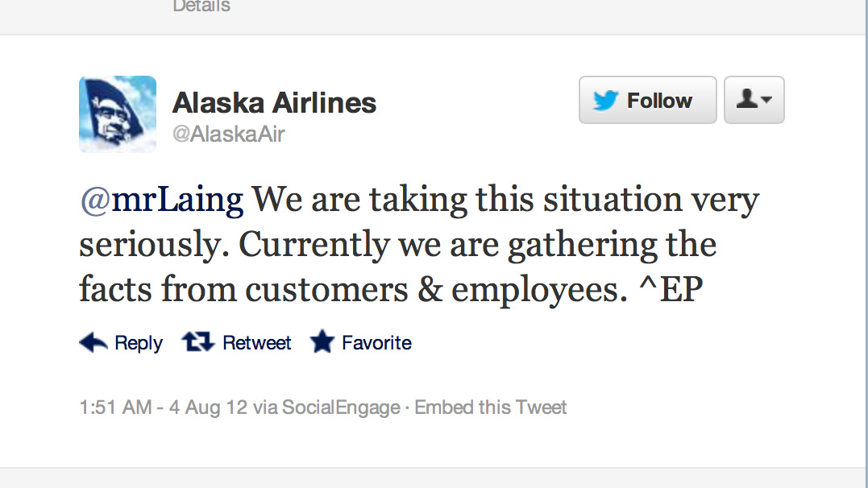Screen dimensions: 868x488
Task: Click the Details link at the top
Action: point(201,6)
